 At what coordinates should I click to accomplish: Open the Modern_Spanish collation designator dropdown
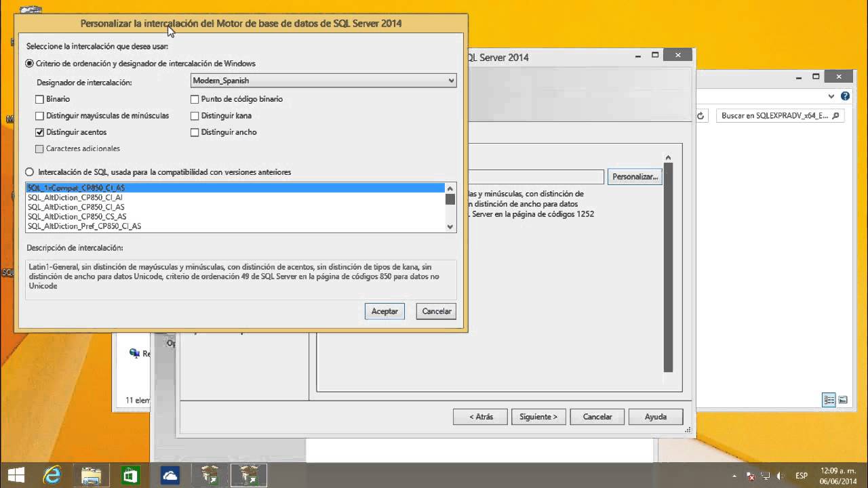coord(323,81)
